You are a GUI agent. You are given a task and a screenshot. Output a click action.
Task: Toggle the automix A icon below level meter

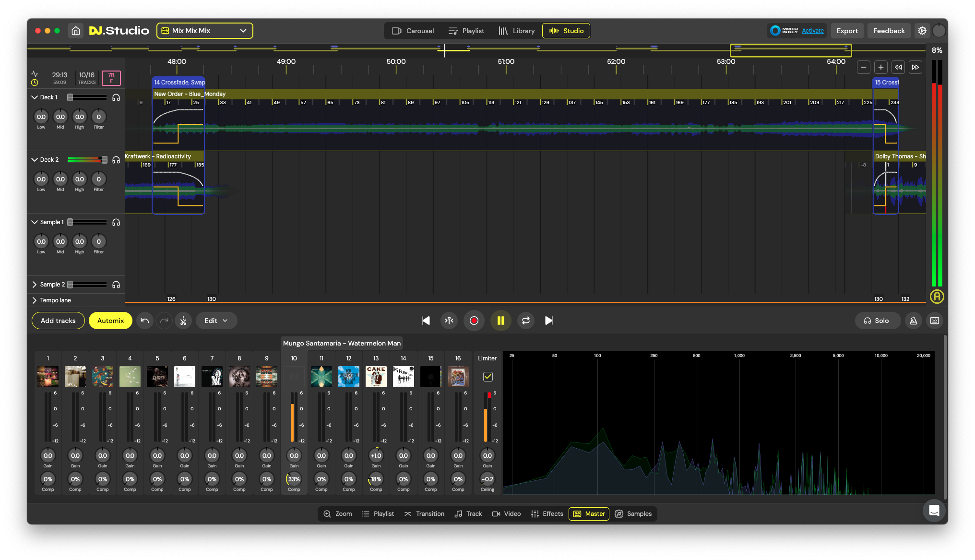click(x=937, y=297)
